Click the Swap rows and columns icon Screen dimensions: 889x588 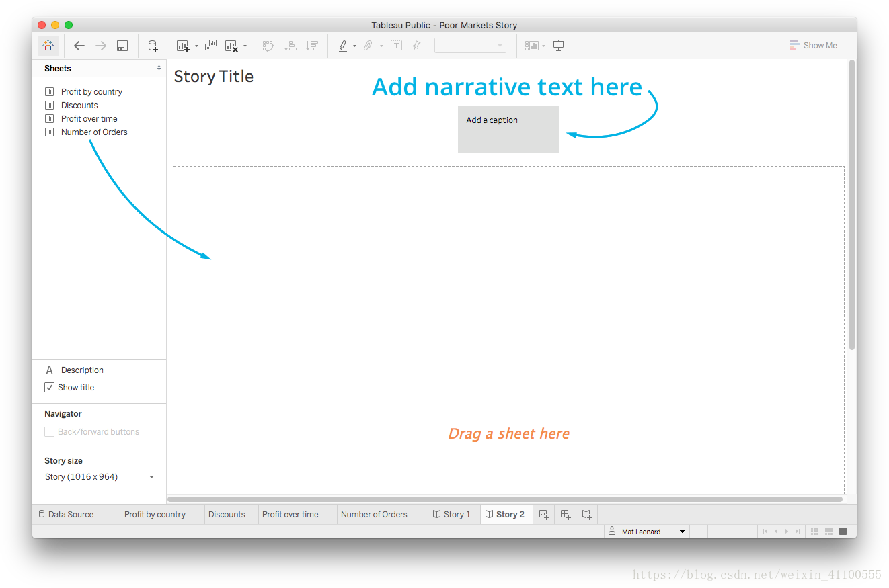[x=268, y=46]
